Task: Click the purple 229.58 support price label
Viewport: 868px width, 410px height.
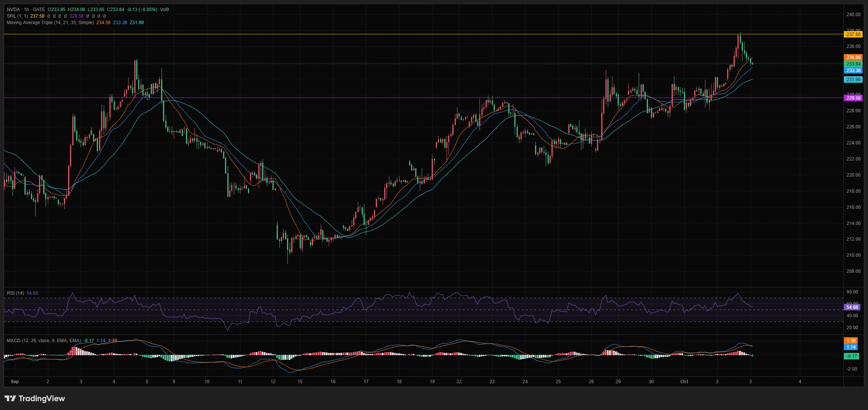Action: pos(853,98)
